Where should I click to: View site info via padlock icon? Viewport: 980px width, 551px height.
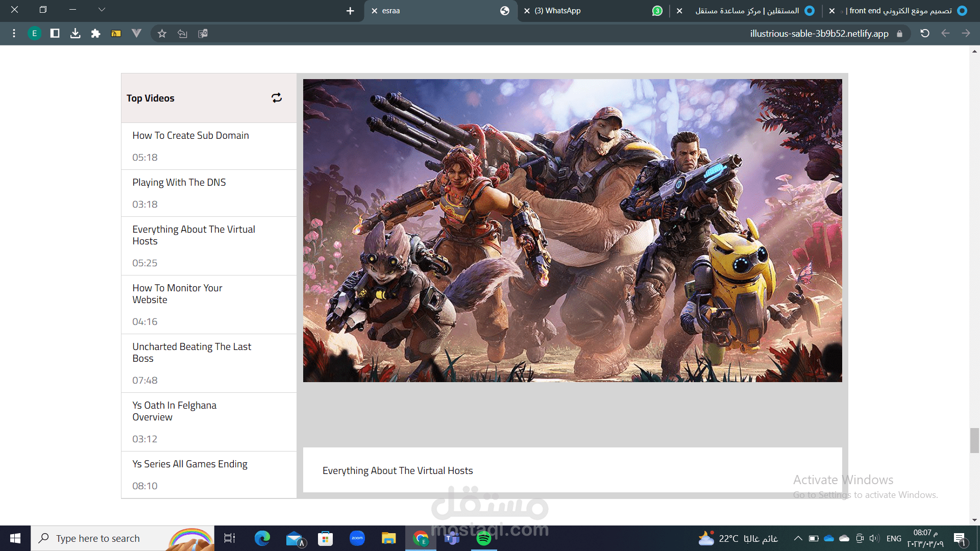[899, 34]
